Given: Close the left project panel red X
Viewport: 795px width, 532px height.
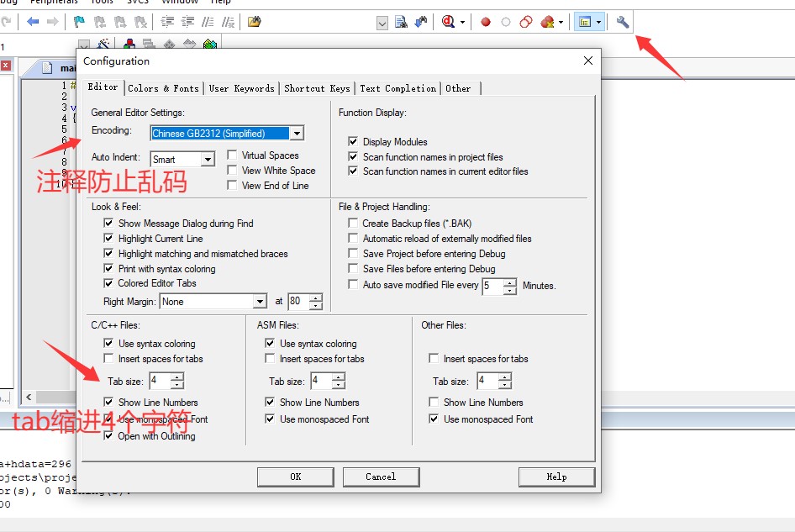Looking at the screenshot, I should coord(6,66).
